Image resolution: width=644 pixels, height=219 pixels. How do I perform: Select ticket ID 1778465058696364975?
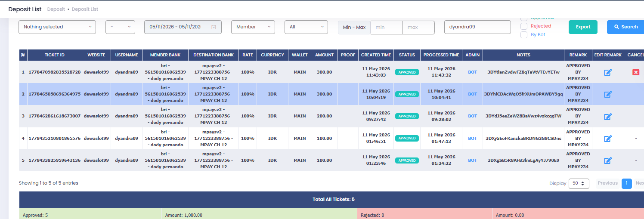click(55, 94)
